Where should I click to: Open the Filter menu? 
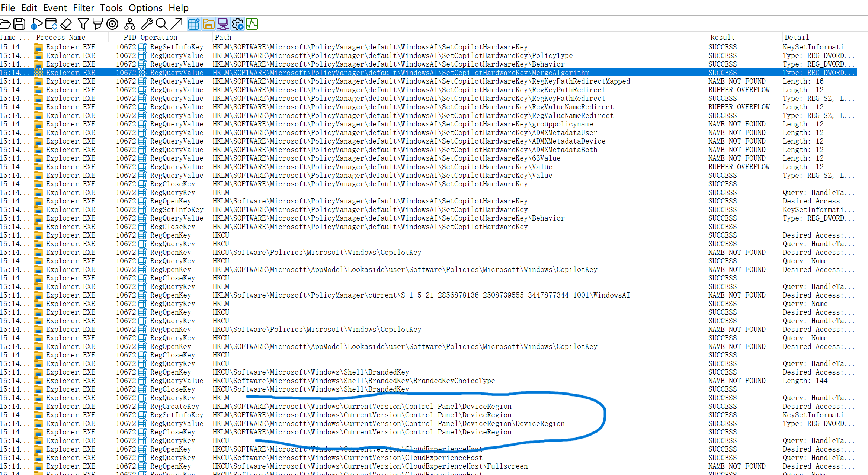83,8
